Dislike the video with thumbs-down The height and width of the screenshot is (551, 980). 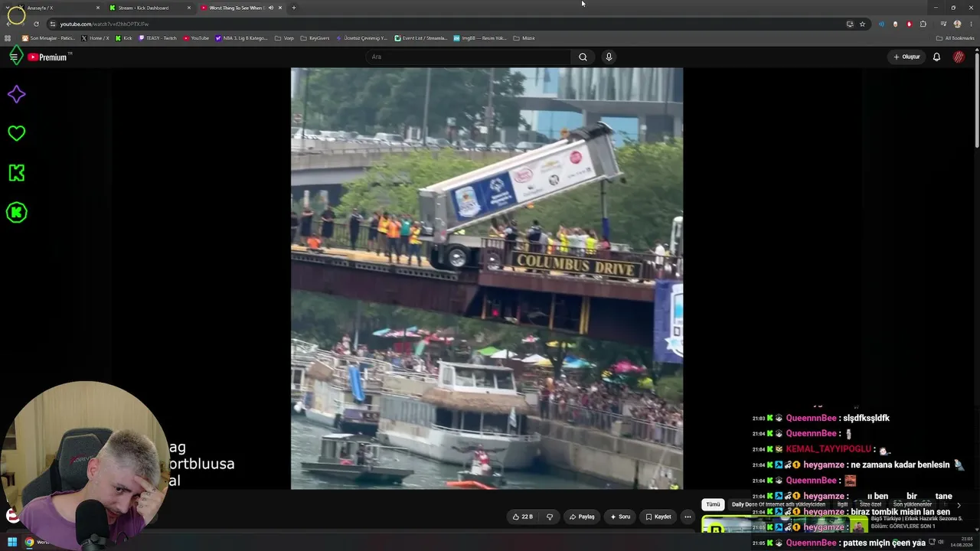(x=549, y=517)
